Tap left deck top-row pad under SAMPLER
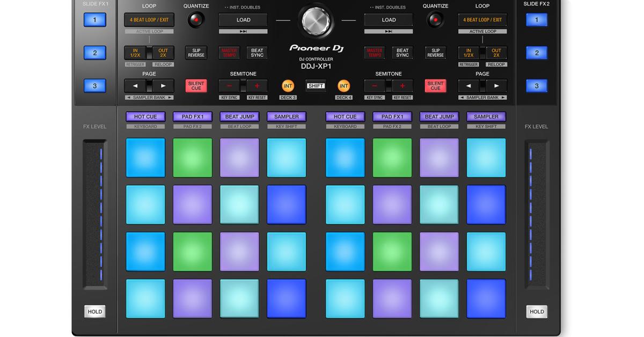Viewport: 644px width, 337px height. (287, 158)
